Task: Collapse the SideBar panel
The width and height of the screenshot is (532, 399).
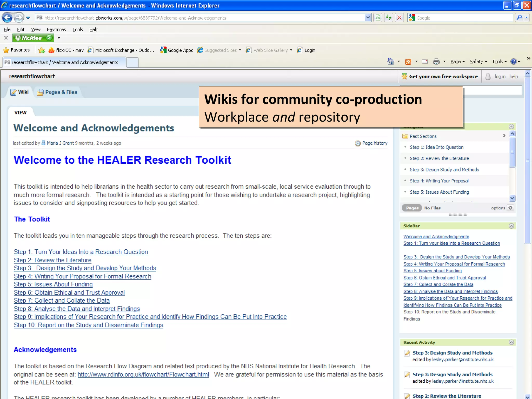Action: 511,226
